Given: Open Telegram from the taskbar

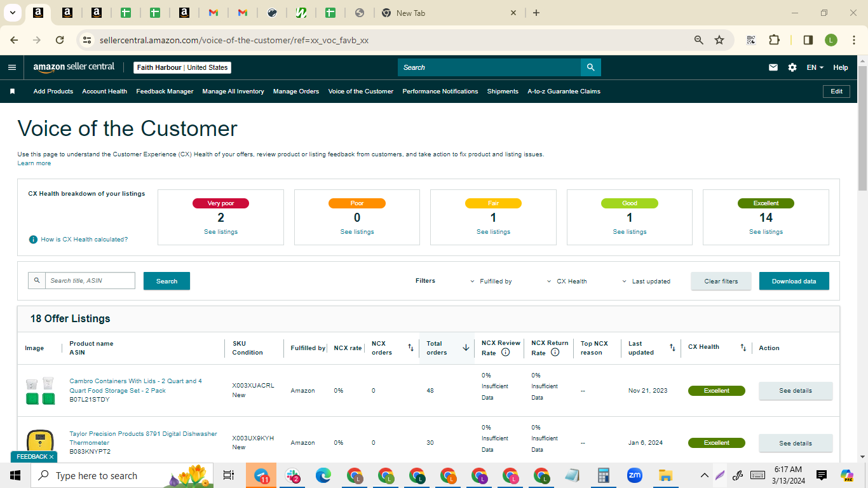Looking at the screenshot, I should (x=261, y=475).
